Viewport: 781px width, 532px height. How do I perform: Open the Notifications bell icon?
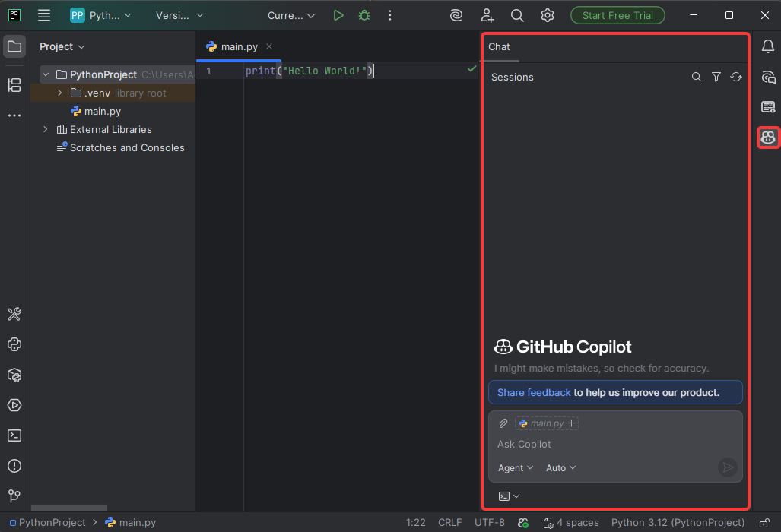tap(767, 46)
